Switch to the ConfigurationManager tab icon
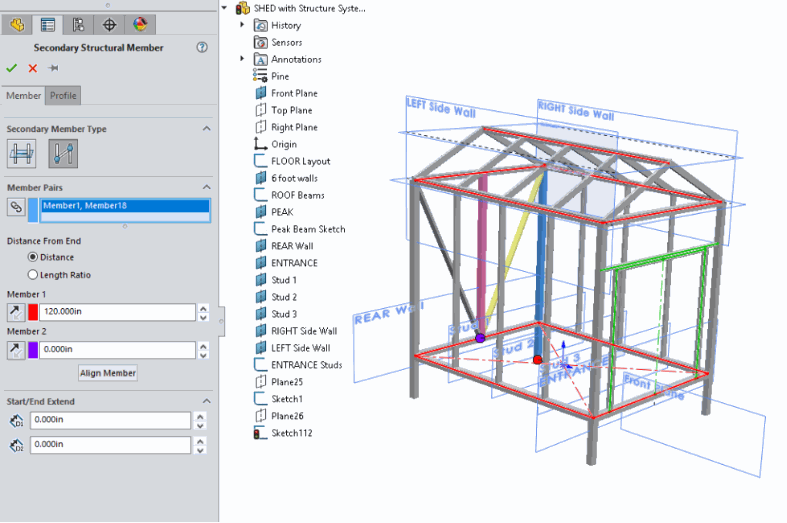The image size is (787, 523). (78, 25)
